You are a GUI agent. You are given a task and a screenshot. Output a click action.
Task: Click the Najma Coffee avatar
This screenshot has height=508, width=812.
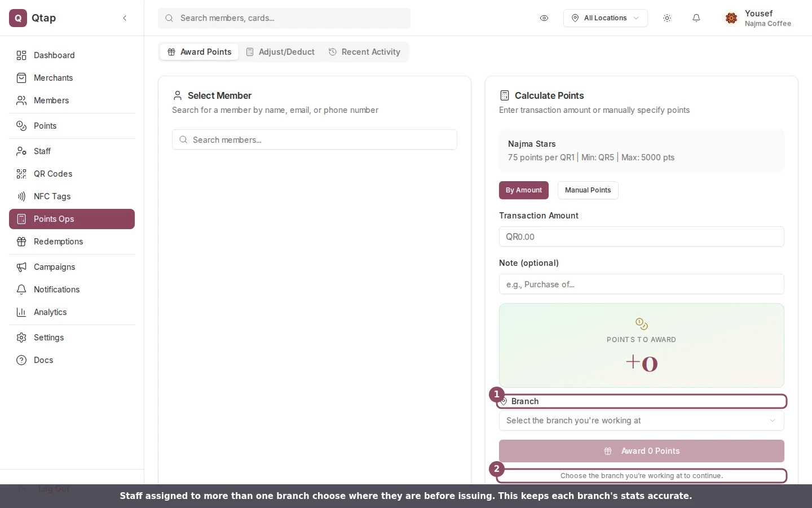(x=731, y=18)
